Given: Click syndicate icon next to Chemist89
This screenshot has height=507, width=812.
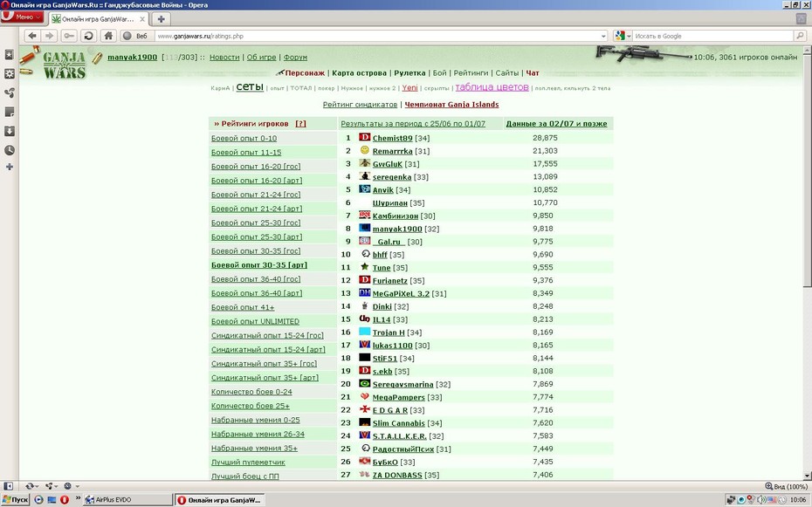Looking at the screenshot, I should click(x=365, y=137).
